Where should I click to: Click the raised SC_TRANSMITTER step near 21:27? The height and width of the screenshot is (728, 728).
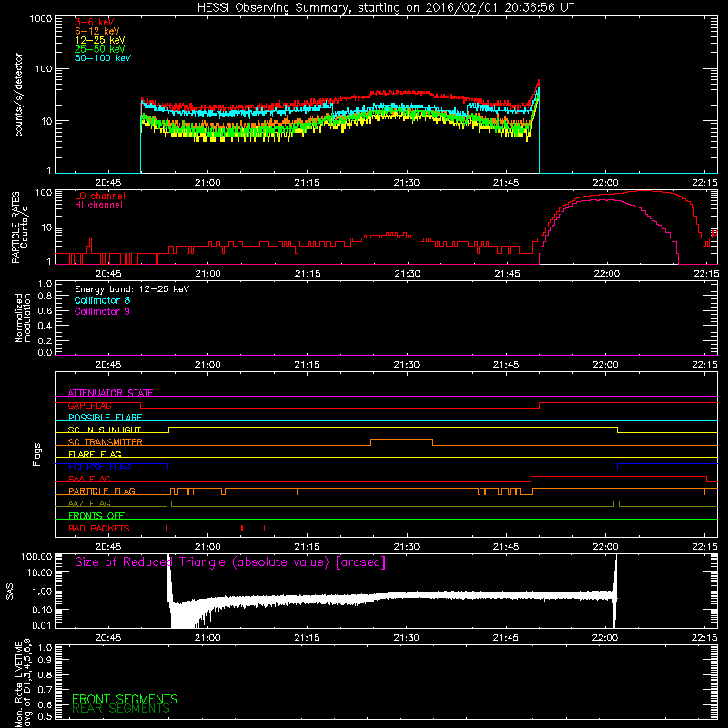click(401, 440)
